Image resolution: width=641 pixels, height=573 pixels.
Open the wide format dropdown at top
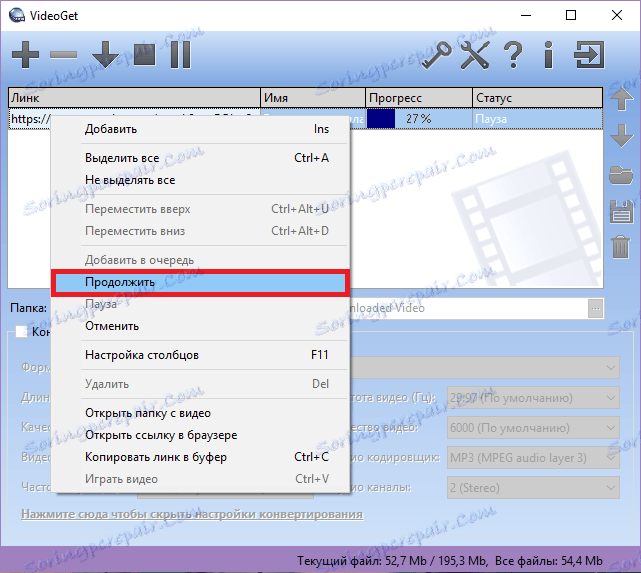485,367
